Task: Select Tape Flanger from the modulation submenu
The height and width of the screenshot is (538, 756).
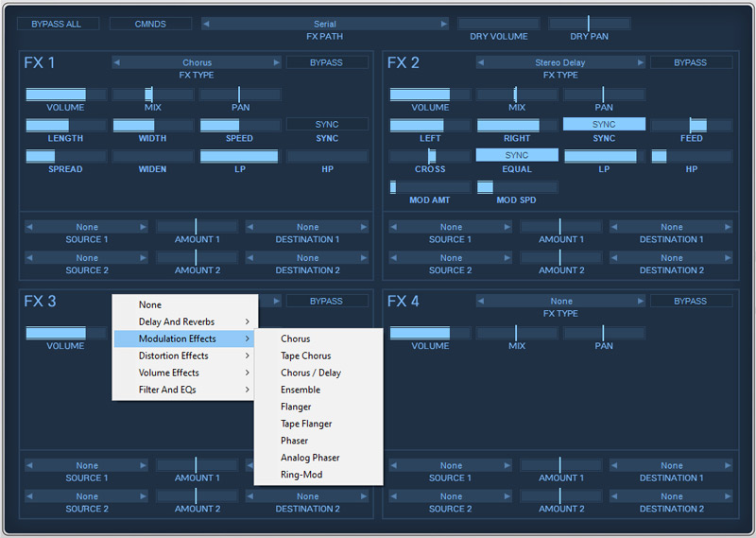Action: [x=306, y=424]
